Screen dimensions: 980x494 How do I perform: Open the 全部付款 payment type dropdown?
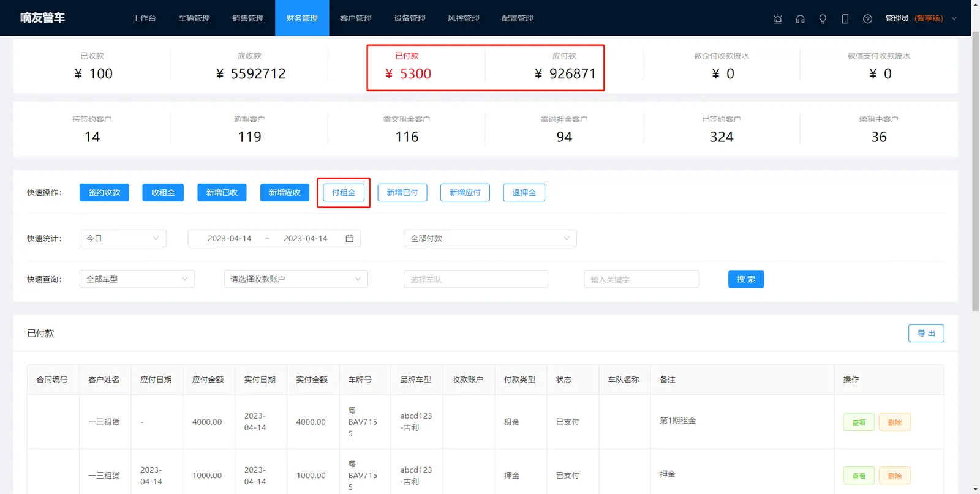point(490,238)
